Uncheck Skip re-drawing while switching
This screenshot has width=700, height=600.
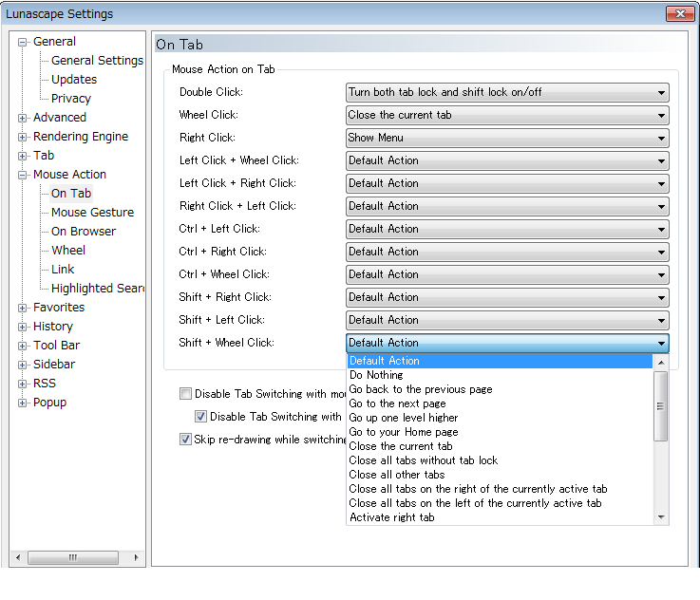click(x=185, y=440)
